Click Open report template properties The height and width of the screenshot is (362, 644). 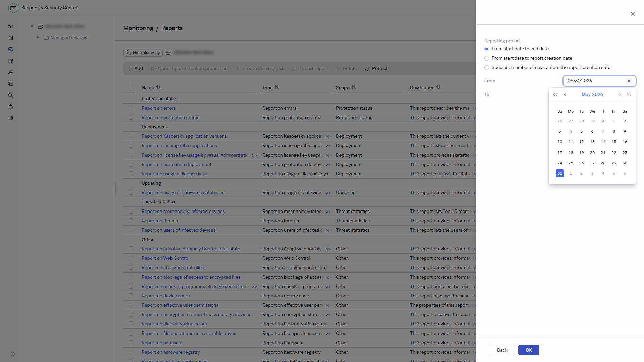point(189,68)
